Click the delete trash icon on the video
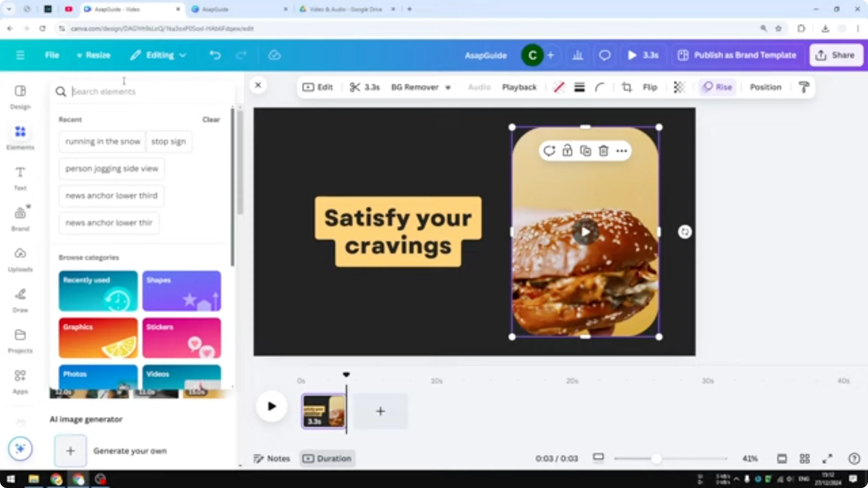The image size is (868, 488). pyautogui.click(x=603, y=151)
